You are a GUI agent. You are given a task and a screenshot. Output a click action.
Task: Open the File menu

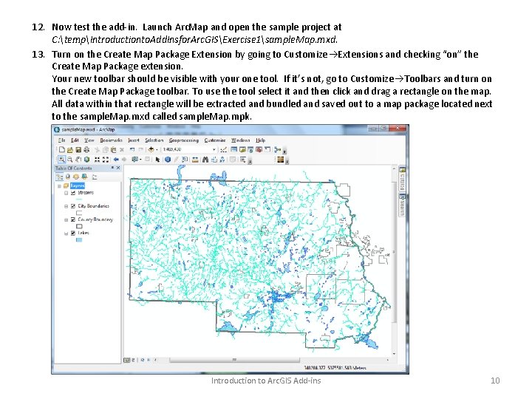pos(61,140)
